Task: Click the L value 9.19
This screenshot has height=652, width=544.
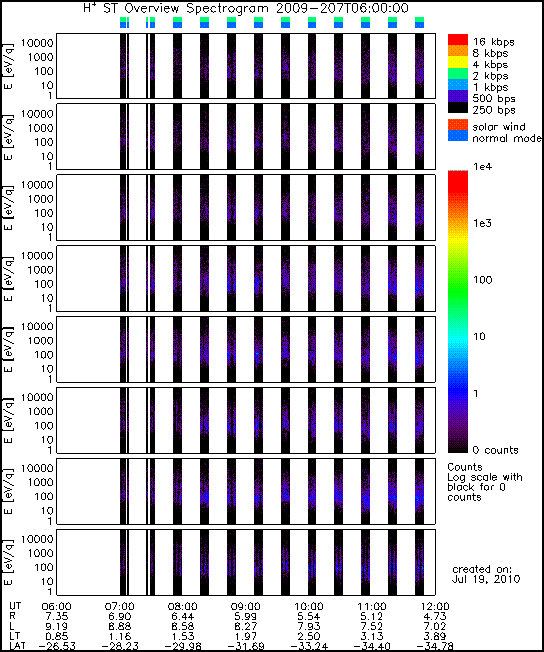Action: click(57, 627)
